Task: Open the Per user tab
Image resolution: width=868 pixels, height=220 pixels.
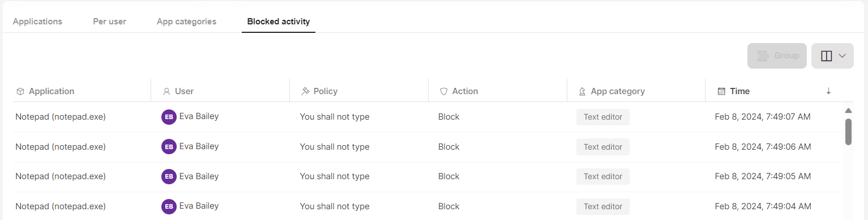Action: click(109, 22)
